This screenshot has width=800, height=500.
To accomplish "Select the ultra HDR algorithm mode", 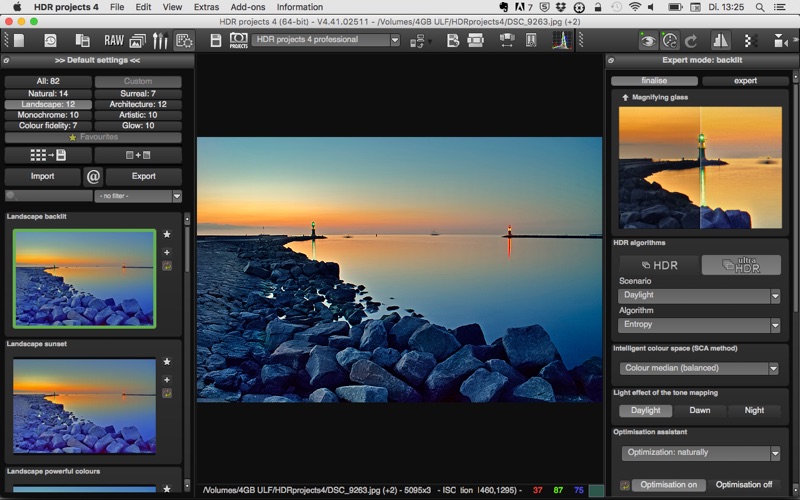I will pos(741,265).
